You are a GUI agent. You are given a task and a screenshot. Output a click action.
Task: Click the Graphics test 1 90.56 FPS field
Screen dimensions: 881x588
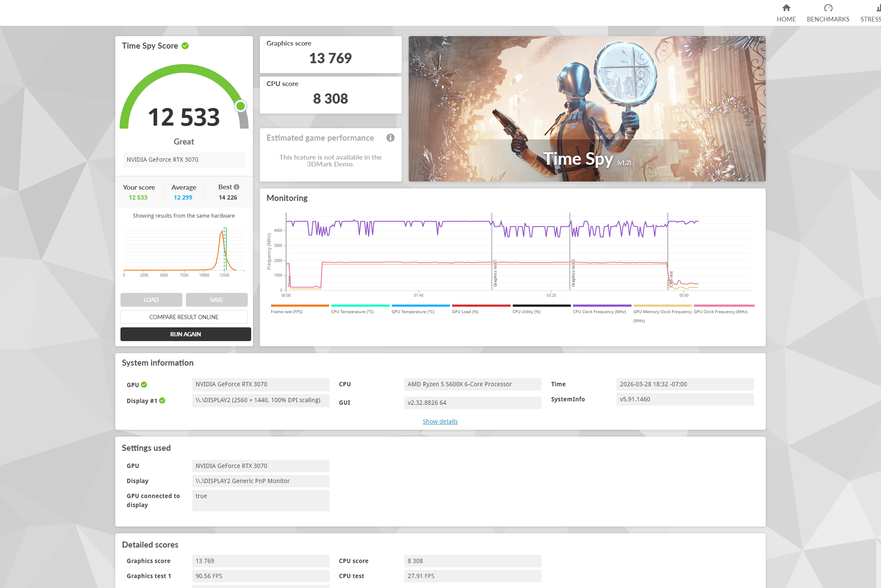pyautogui.click(x=261, y=576)
